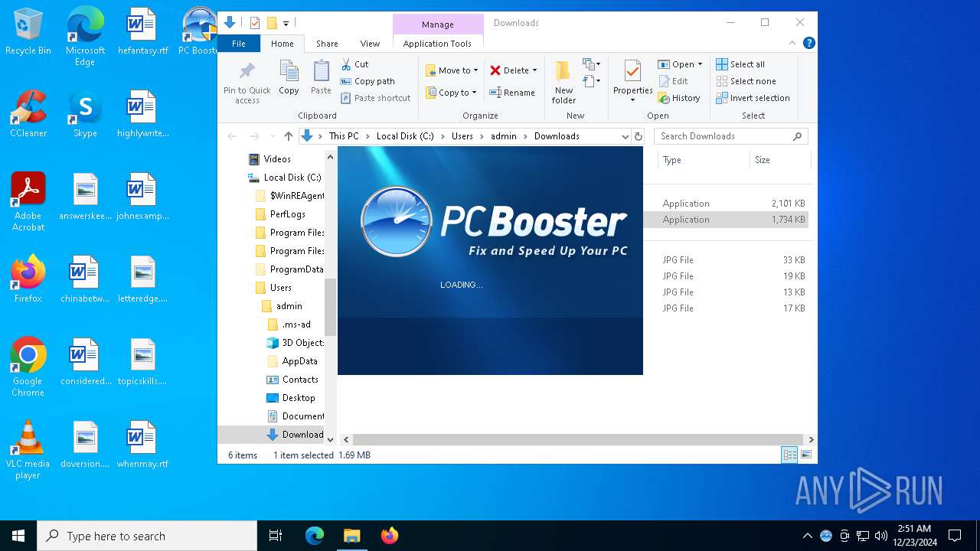Open CCleaner desktop shortcut

point(28,114)
